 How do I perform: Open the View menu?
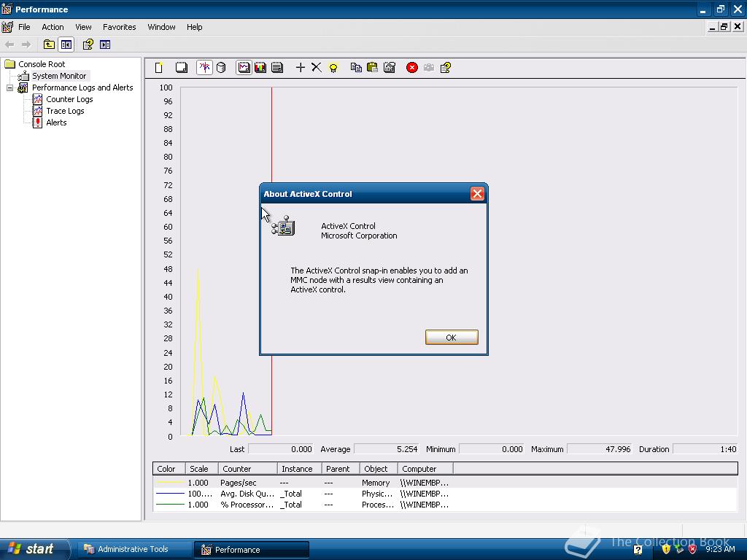[83, 27]
